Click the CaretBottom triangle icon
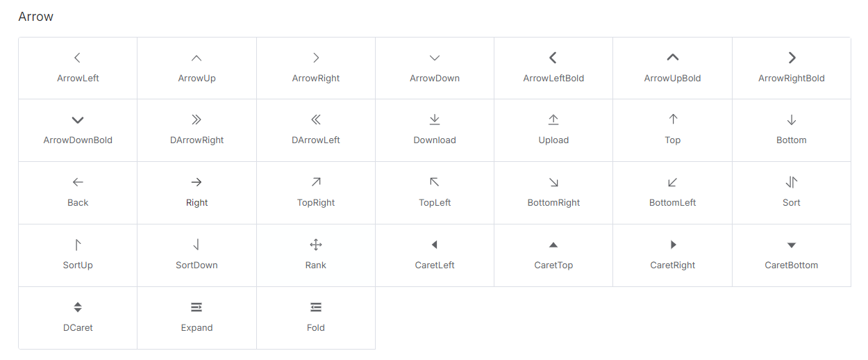The height and width of the screenshot is (360, 868). tap(792, 245)
